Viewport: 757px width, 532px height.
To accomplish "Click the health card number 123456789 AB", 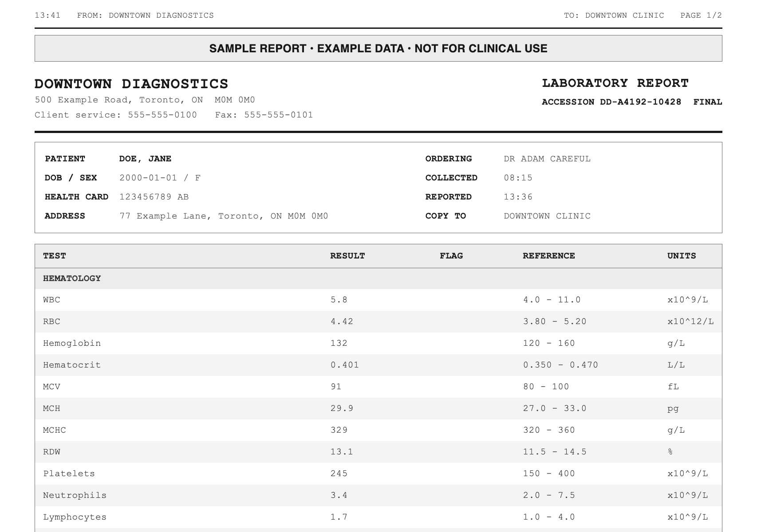I will (x=154, y=197).
